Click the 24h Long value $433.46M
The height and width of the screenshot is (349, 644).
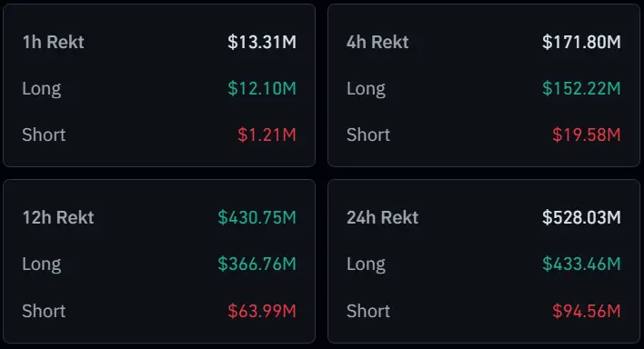pos(581,264)
